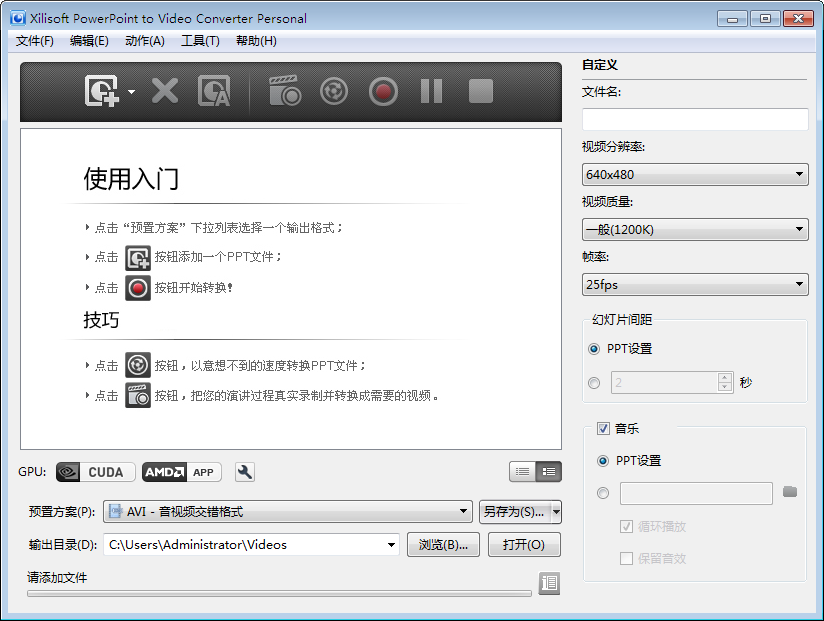The image size is (824, 621).
Task: Click the Xilisoft app icon in title bar
Action: (18, 18)
